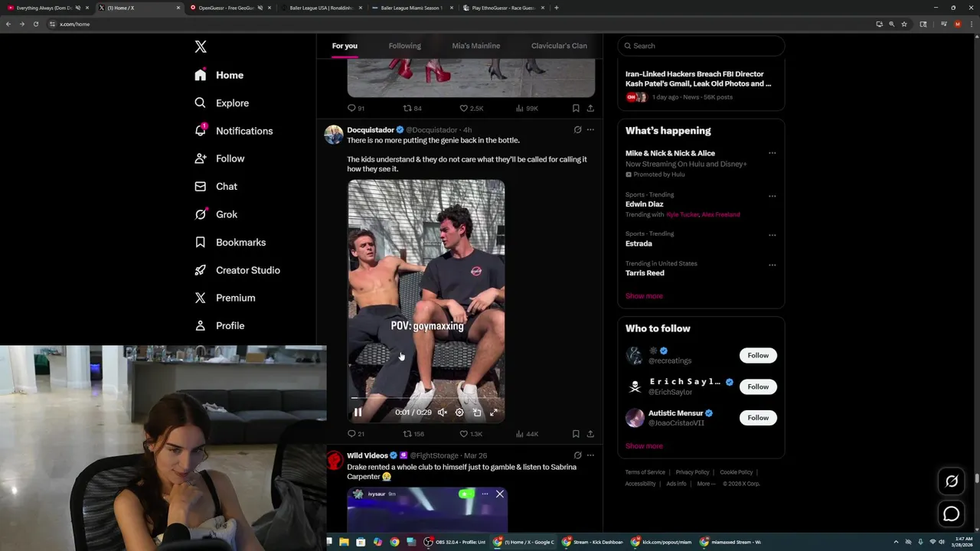Image resolution: width=980 pixels, height=551 pixels.
Task: Open Notifications in the sidebar
Action: [x=234, y=131]
